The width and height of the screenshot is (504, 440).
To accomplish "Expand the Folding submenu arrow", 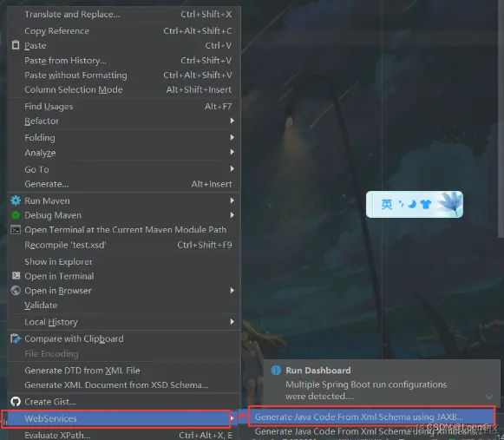I will tap(232, 137).
